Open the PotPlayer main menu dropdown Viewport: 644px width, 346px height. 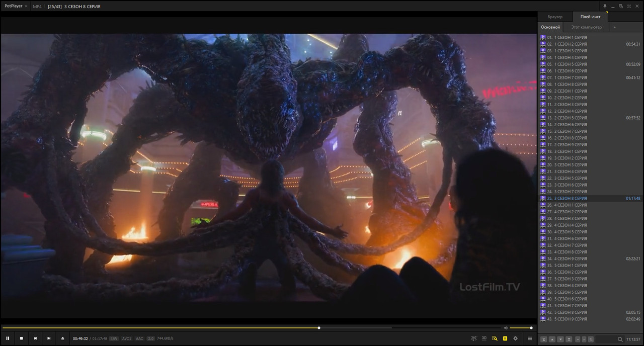tap(16, 6)
